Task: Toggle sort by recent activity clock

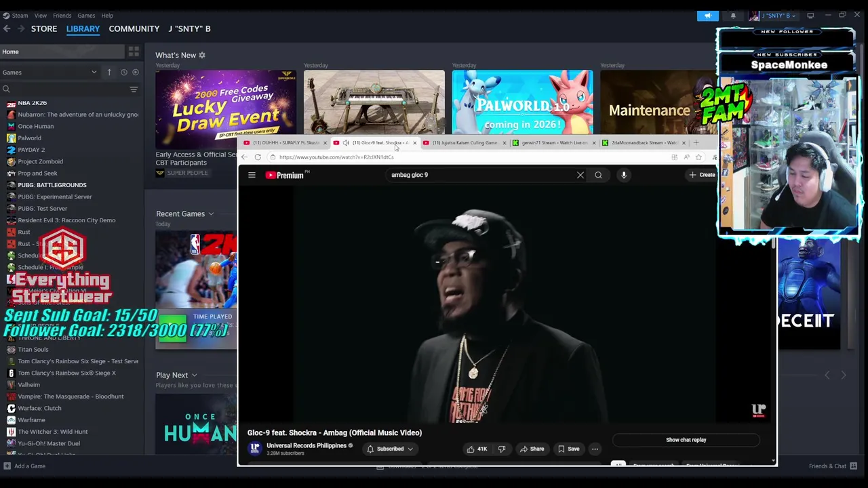Action: tap(123, 73)
